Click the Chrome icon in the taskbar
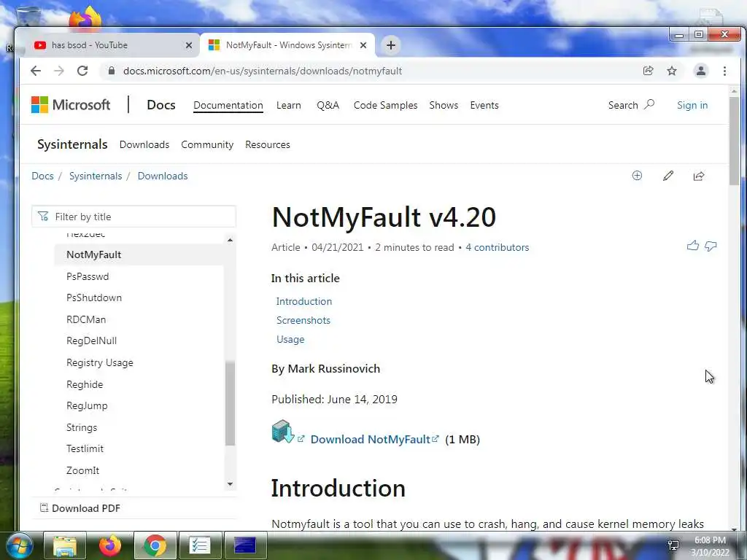Image resolution: width=747 pixels, height=560 pixels. pos(155,545)
